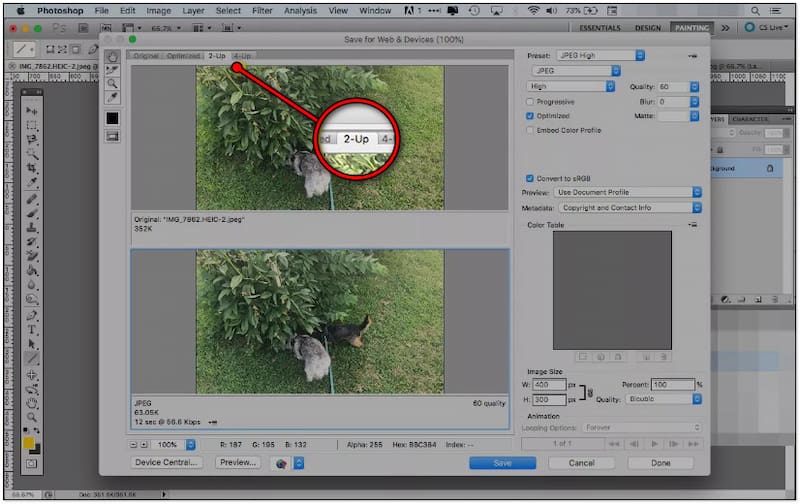Select the Zoom tool in the Save for Web dialog

click(x=112, y=84)
